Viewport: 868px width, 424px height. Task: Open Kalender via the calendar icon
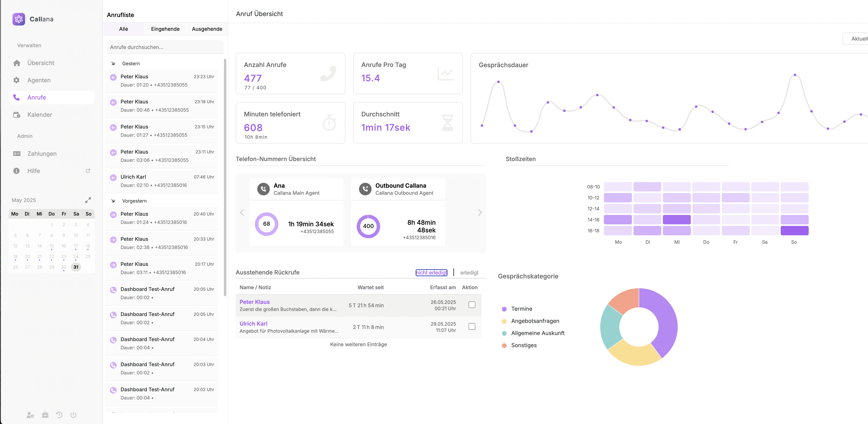pos(17,115)
